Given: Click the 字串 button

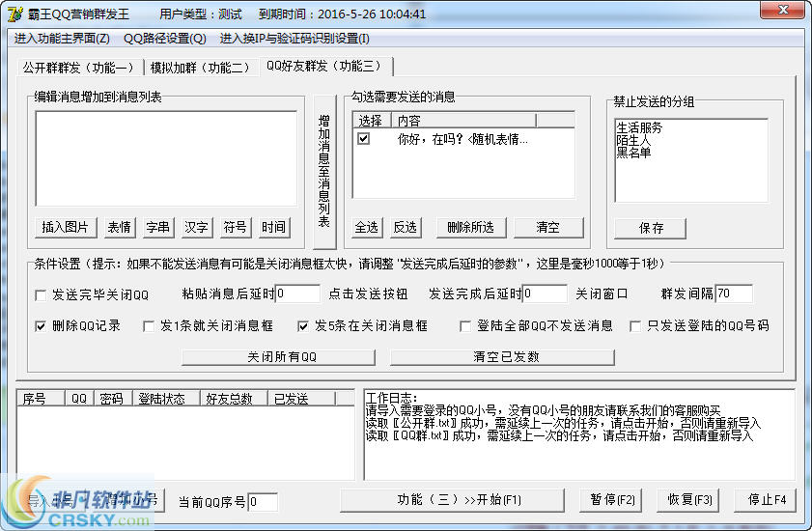Looking at the screenshot, I should [x=158, y=228].
